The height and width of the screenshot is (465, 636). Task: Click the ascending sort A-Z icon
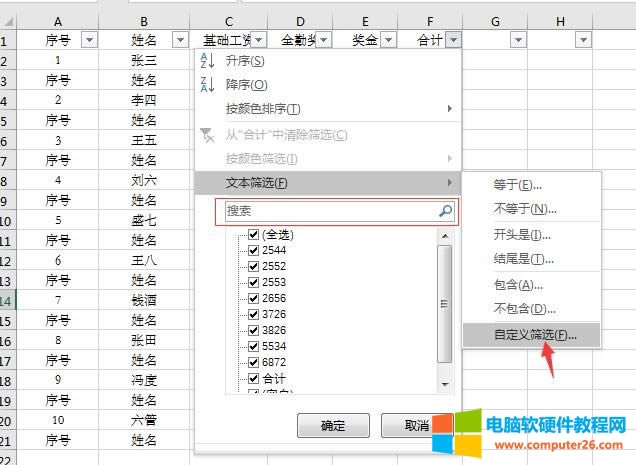[208, 61]
